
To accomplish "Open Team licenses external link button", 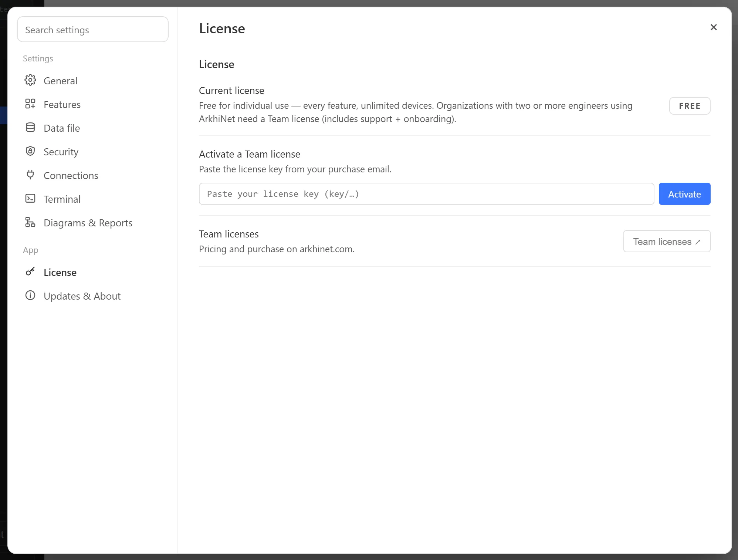I will click(667, 242).
